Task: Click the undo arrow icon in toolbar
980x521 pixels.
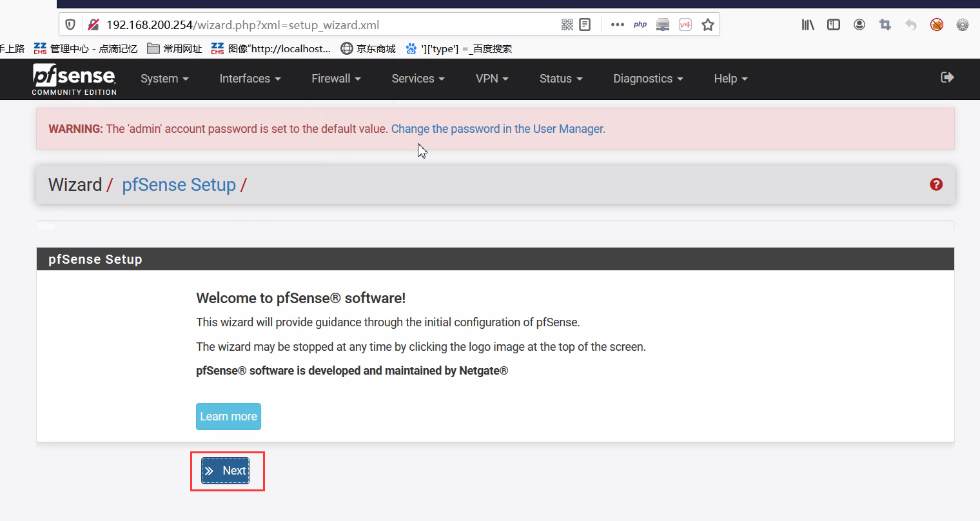Action: pyautogui.click(x=911, y=25)
